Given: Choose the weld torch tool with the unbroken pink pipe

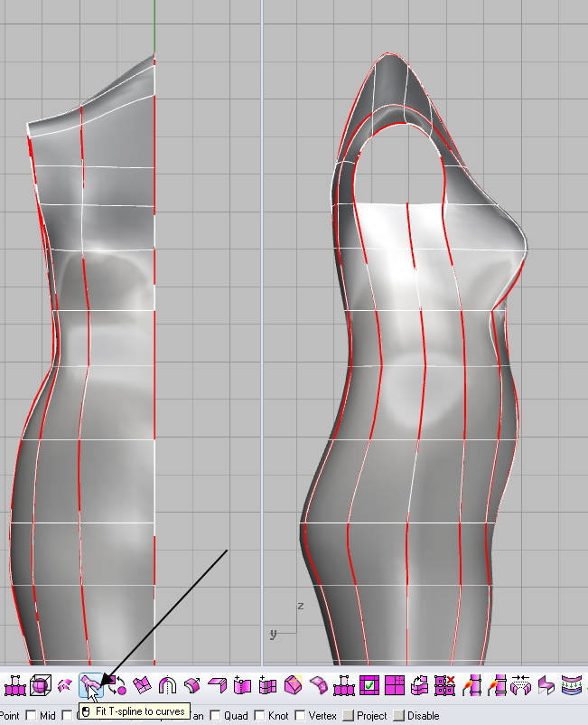Looking at the screenshot, I should 471,685.
